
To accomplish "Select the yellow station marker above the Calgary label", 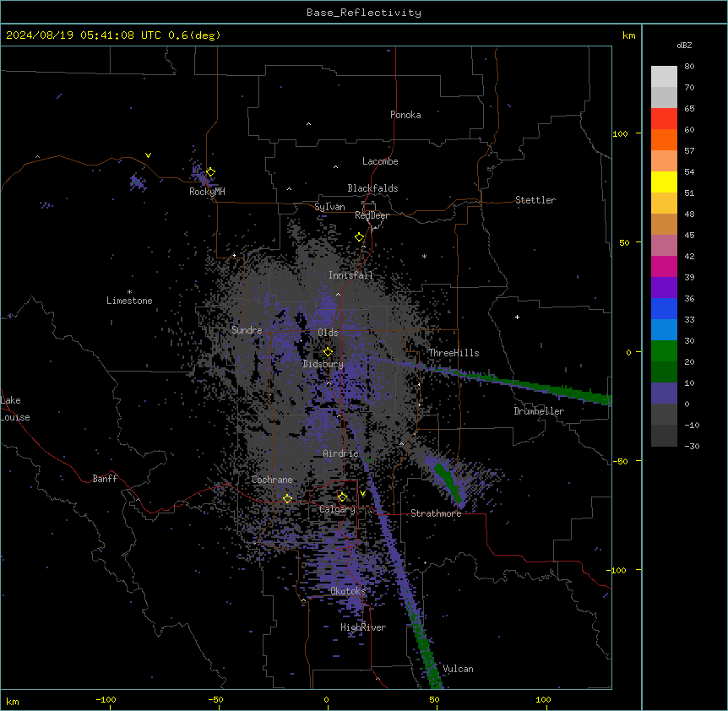I will (x=342, y=497).
